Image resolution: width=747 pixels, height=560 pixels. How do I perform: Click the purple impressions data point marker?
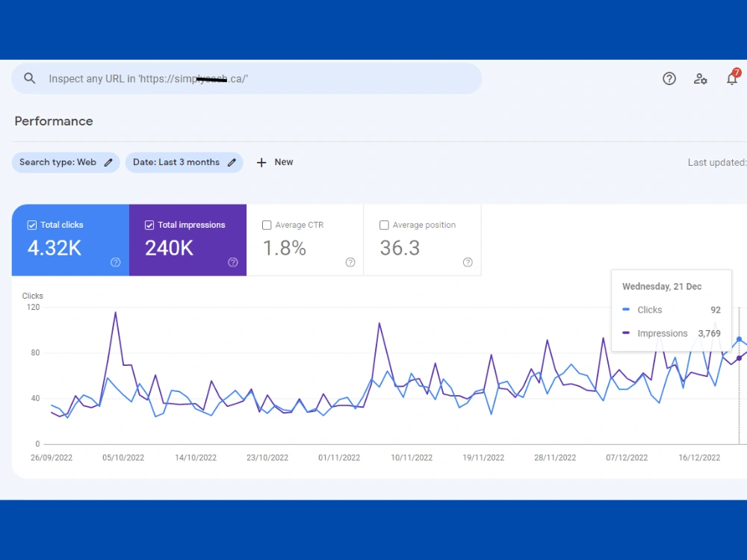coord(739,358)
